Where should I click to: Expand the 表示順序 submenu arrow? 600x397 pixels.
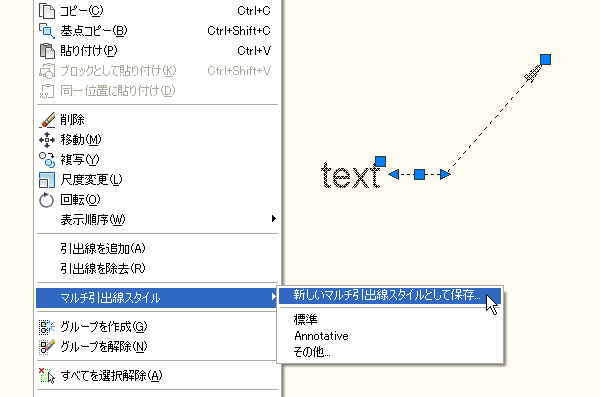(274, 219)
